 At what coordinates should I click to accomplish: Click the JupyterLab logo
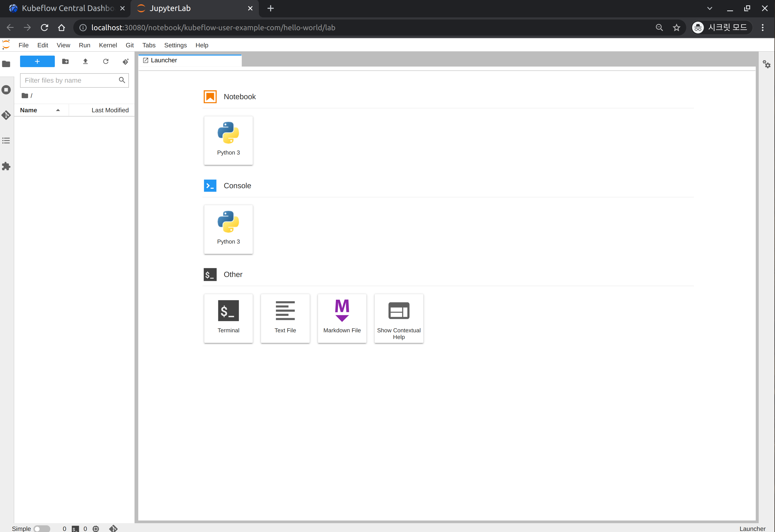pyautogui.click(x=6, y=45)
